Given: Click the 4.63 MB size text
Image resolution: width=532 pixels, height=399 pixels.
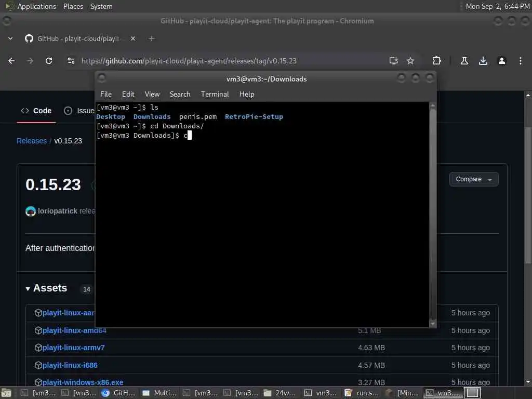Looking at the screenshot, I should pyautogui.click(x=371, y=348).
